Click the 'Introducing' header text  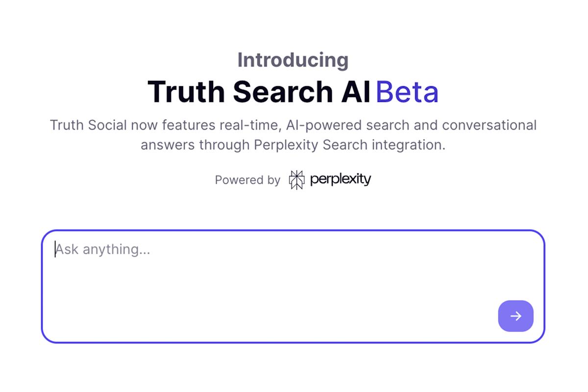click(293, 59)
